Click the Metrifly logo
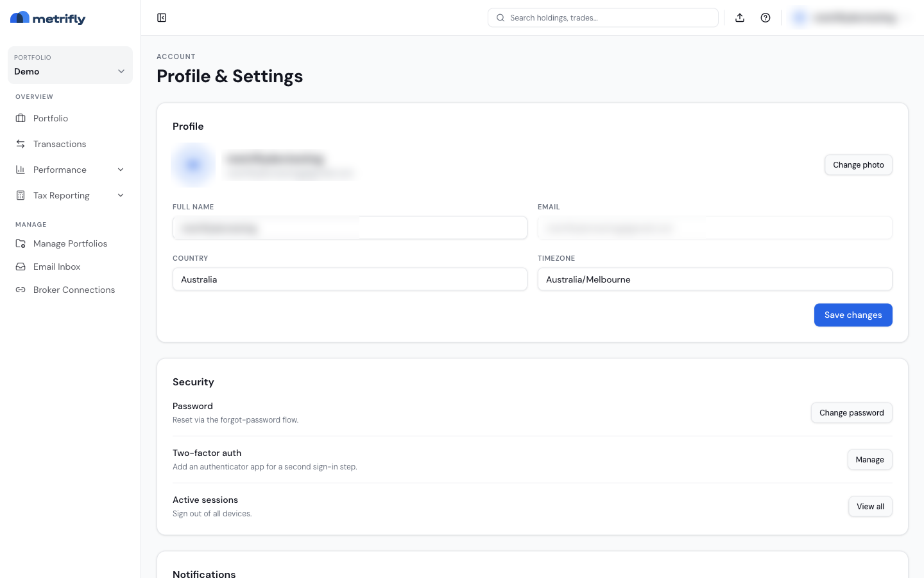This screenshot has width=924, height=578. [x=48, y=18]
